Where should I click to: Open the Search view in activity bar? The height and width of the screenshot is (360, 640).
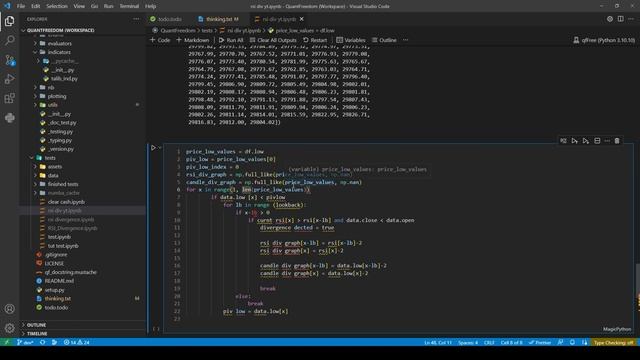pyautogui.click(x=9, y=40)
